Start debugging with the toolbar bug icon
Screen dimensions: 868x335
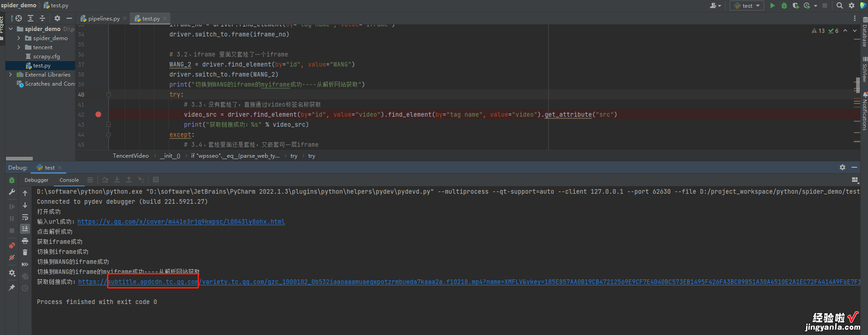784,5
